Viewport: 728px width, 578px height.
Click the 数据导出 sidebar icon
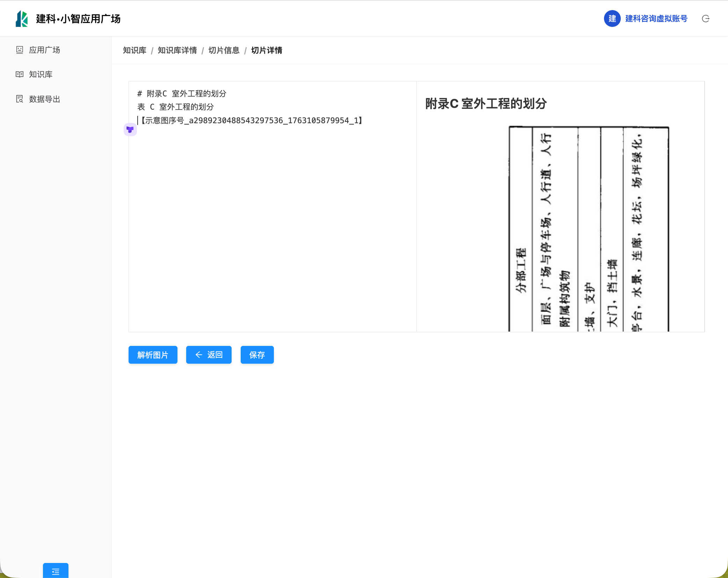(x=20, y=99)
